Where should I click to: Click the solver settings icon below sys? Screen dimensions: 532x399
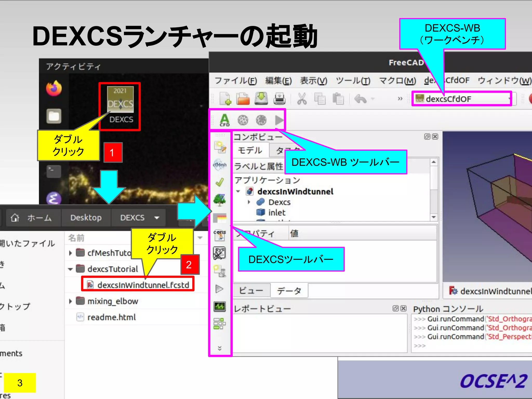(220, 271)
